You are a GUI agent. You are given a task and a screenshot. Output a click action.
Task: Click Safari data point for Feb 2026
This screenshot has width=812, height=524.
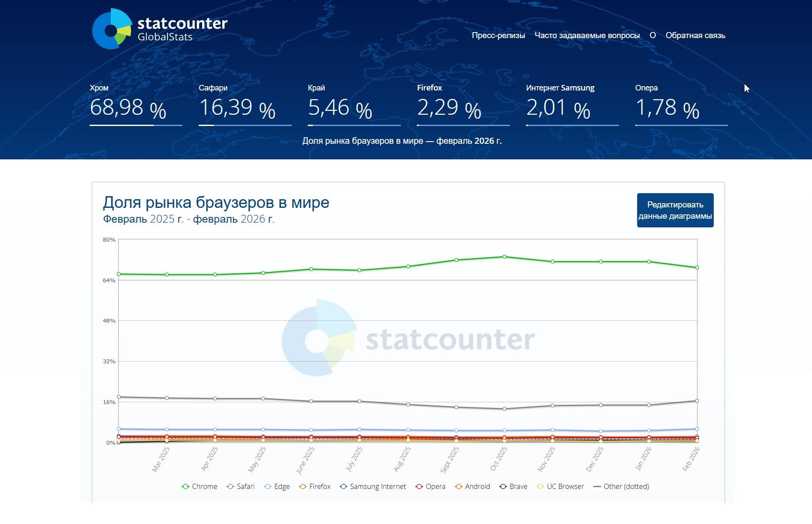click(x=697, y=401)
